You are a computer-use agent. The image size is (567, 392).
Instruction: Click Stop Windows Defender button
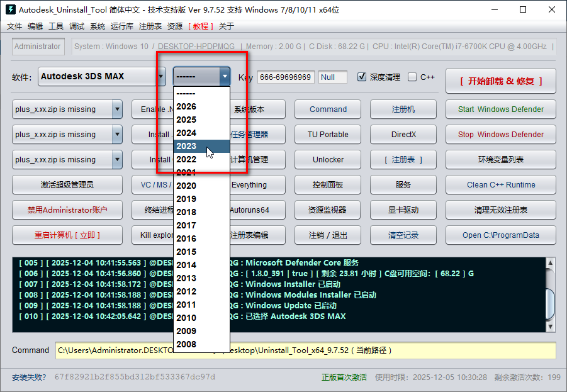coord(501,135)
